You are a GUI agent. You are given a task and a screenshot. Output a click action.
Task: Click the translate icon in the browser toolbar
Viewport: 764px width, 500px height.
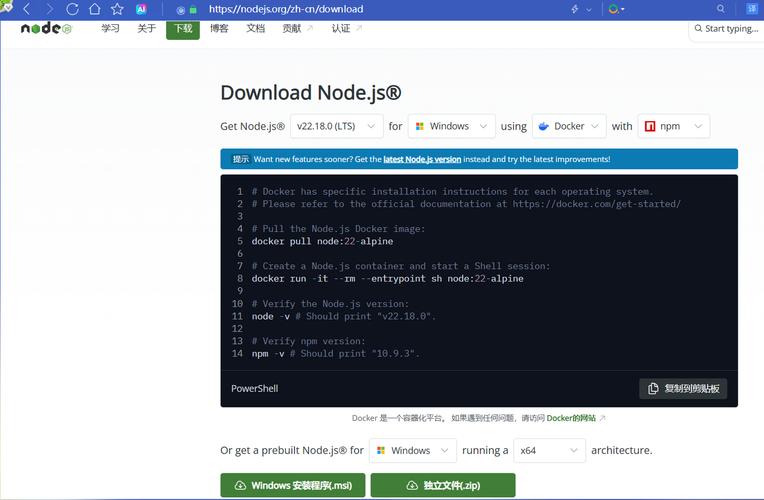tap(752, 9)
